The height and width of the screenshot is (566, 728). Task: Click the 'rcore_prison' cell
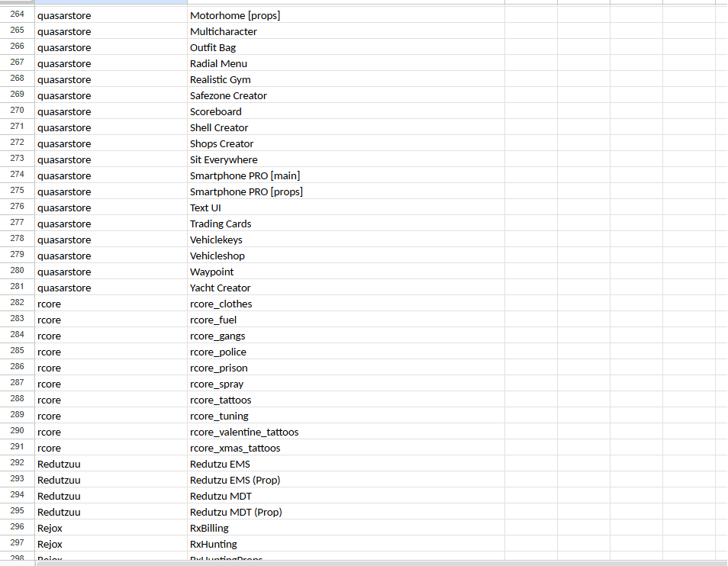pyautogui.click(x=346, y=368)
